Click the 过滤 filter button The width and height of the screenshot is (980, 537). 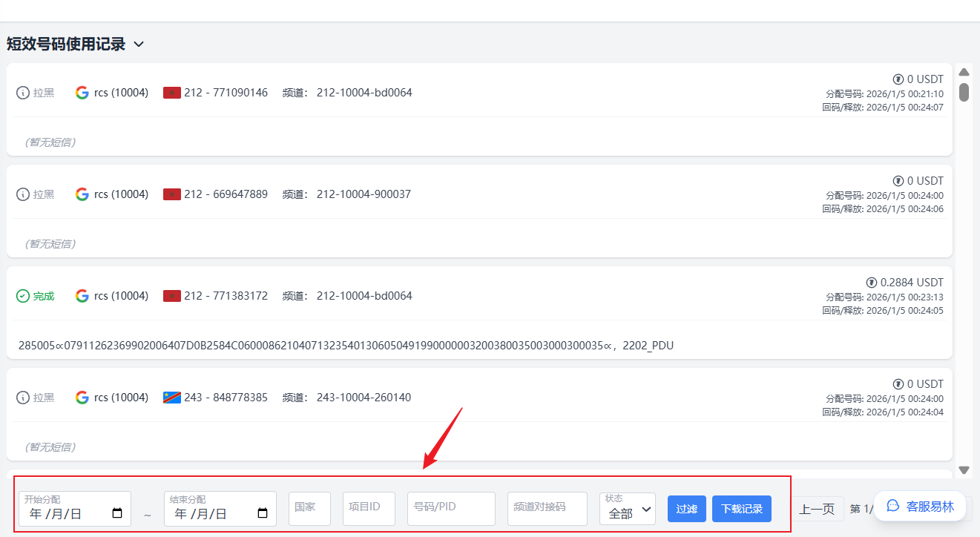(x=686, y=509)
